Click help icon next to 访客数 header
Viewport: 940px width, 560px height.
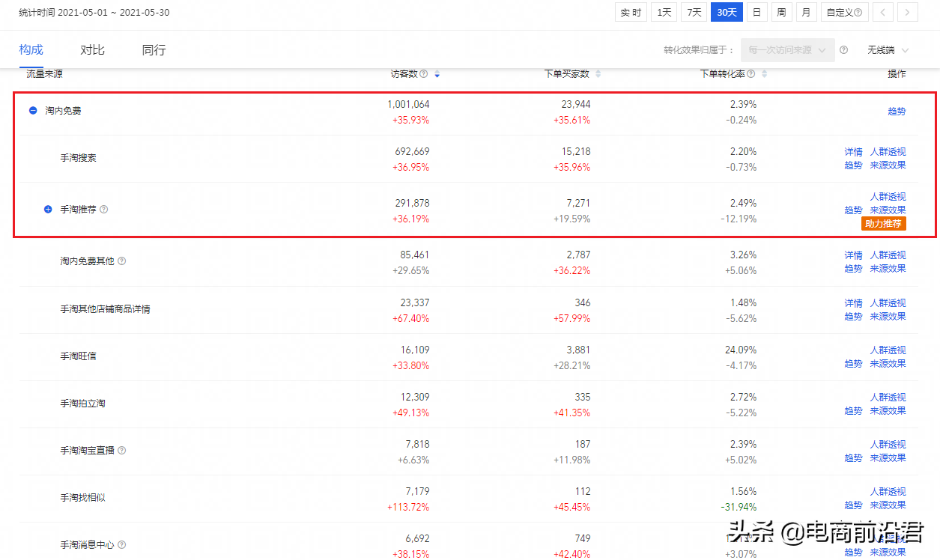(x=424, y=74)
